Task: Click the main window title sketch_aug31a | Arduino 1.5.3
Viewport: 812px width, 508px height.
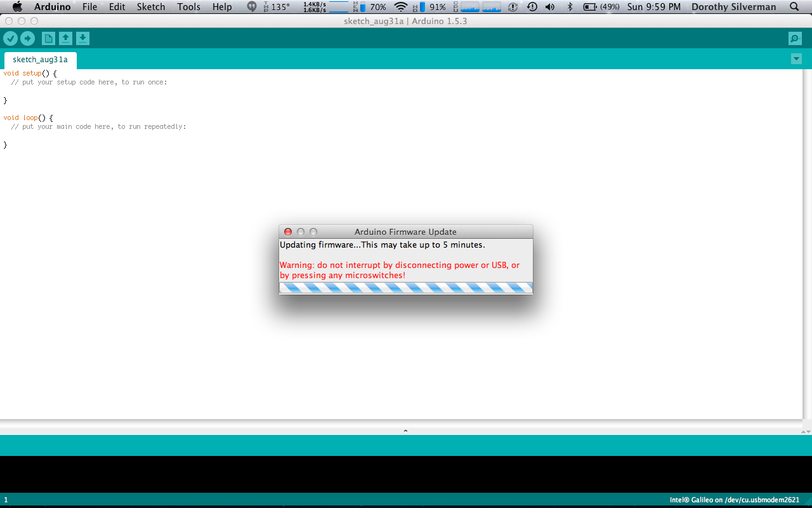Action: pyautogui.click(x=405, y=21)
